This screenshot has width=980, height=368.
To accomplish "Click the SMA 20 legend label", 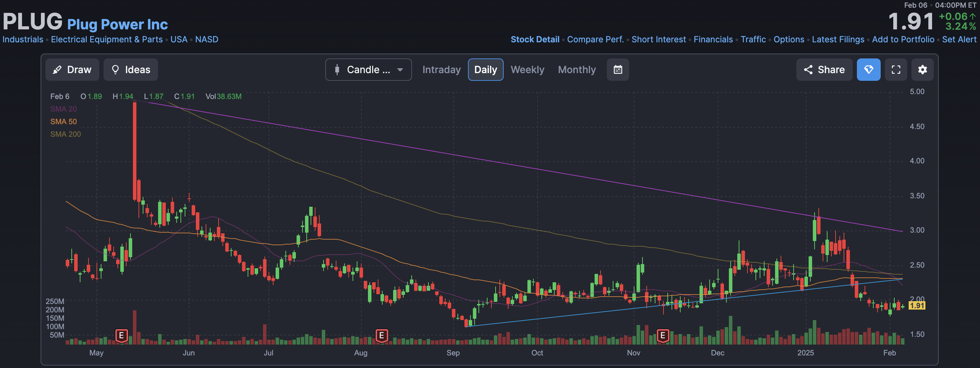I will (64, 109).
